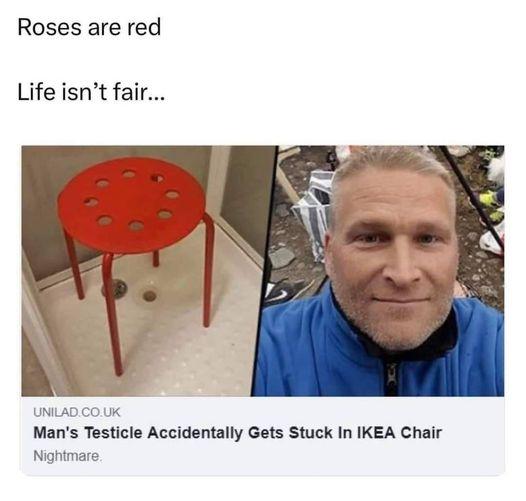Select the 'Life isn't fair...' text line

coord(91,92)
